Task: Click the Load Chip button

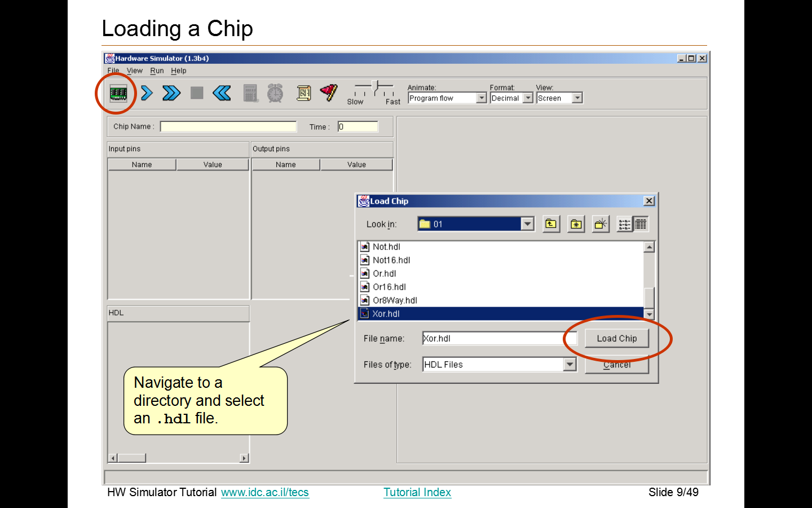Action: [616, 338]
